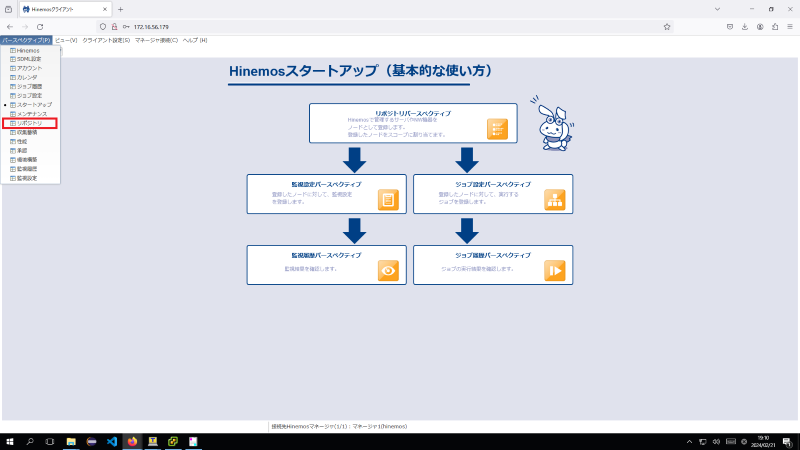Click the eye icon in 監視履歴パースペクティブ card
The image size is (800, 450).
tap(388, 270)
